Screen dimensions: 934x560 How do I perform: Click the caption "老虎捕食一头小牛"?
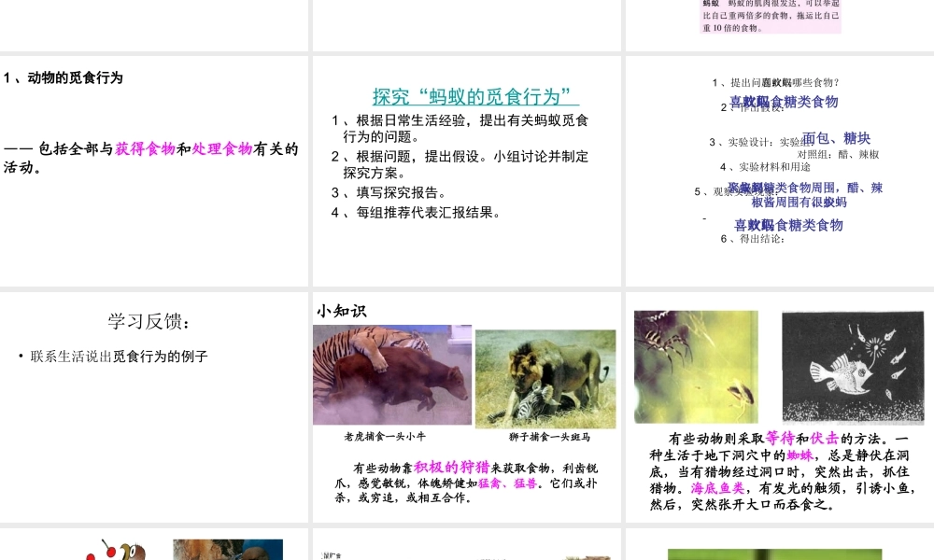(385, 436)
